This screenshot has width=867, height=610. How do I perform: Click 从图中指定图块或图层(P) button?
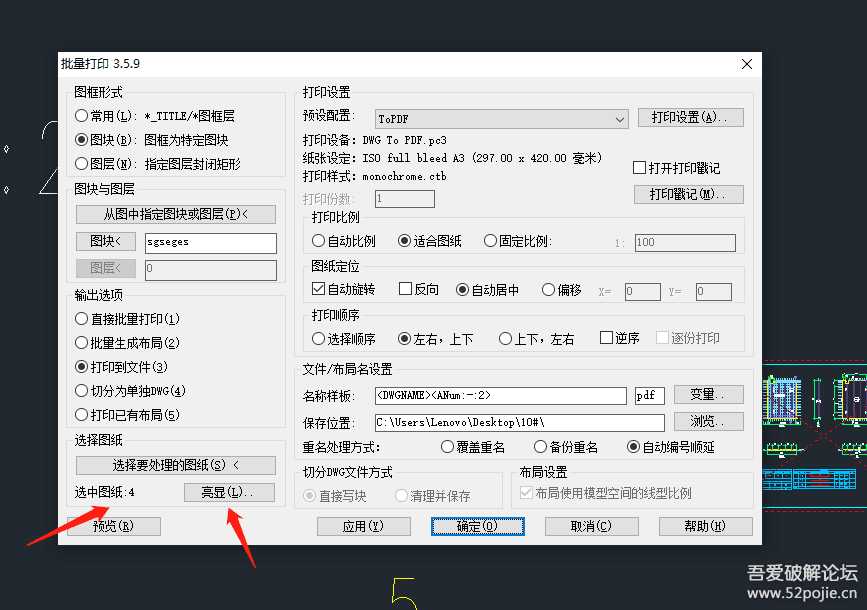(x=174, y=214)
